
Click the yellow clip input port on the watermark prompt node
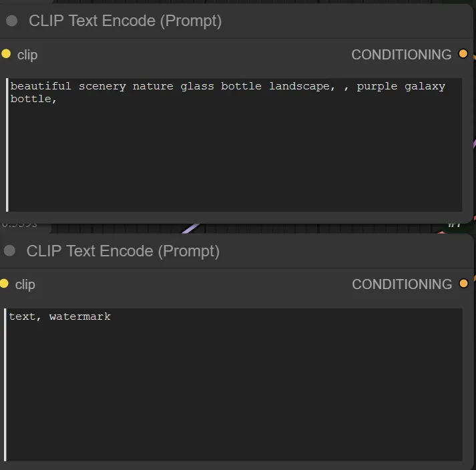click(x=4, y=284)
